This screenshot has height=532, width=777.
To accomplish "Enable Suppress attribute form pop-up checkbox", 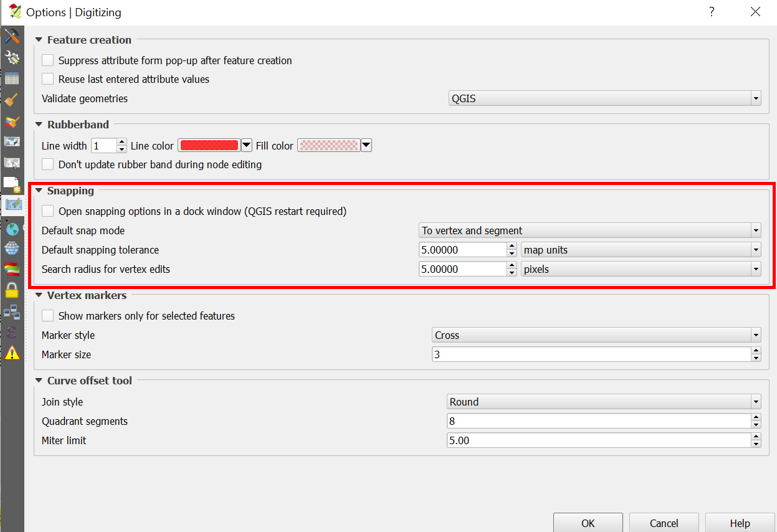I will [x=47, y=60].
